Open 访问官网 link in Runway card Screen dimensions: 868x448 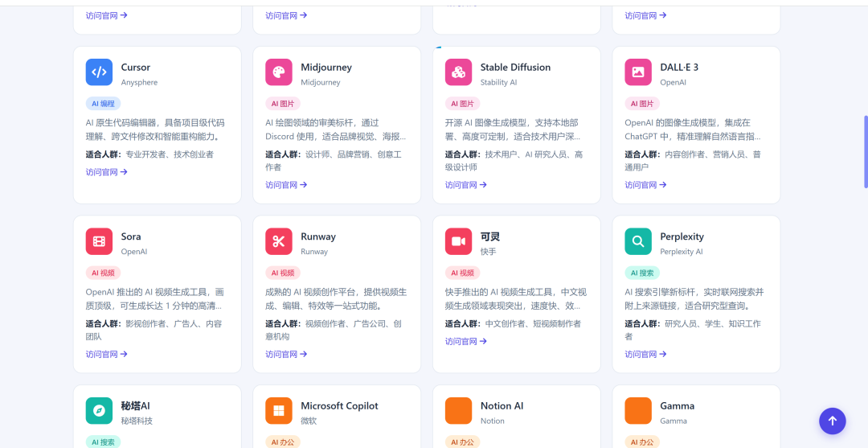tap(286, 354)
